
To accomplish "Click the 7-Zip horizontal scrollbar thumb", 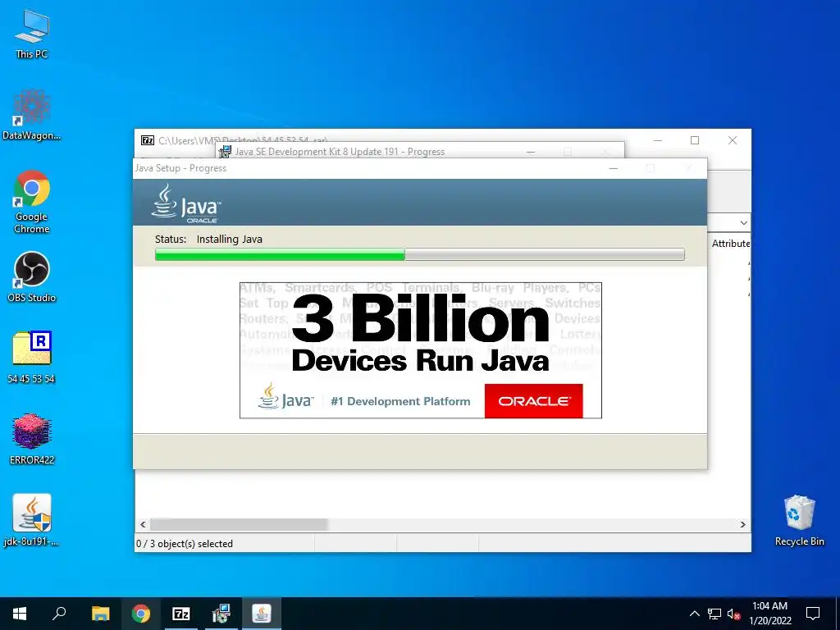I will point(239,524).
